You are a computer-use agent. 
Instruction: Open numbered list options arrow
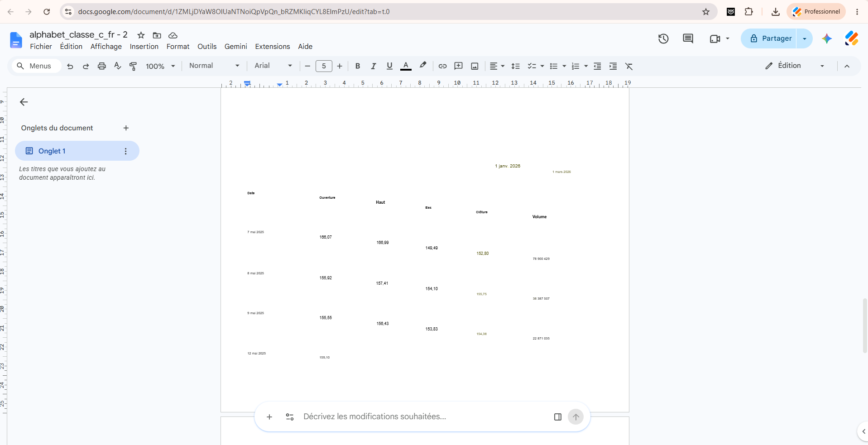click(x=586, y=66)
